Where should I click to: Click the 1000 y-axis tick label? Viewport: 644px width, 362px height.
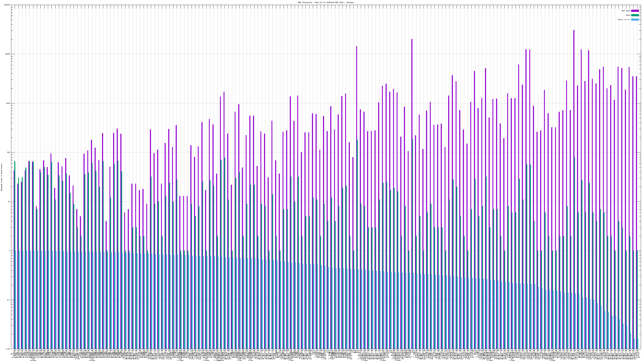(8, 103)
